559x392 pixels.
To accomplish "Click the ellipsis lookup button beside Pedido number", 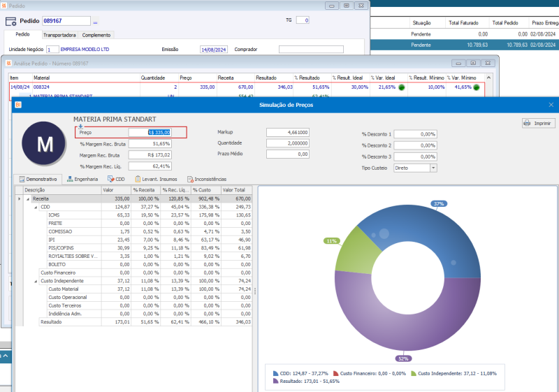I will click(x=96, y=21).
